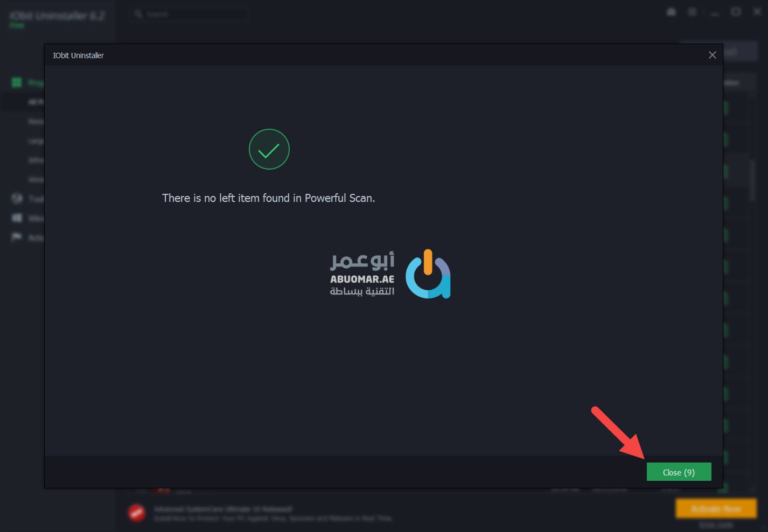Click the red Advanced SystemCare promo icon
The width and height of the screenshot is (768, 532).
tap(137, 513)
